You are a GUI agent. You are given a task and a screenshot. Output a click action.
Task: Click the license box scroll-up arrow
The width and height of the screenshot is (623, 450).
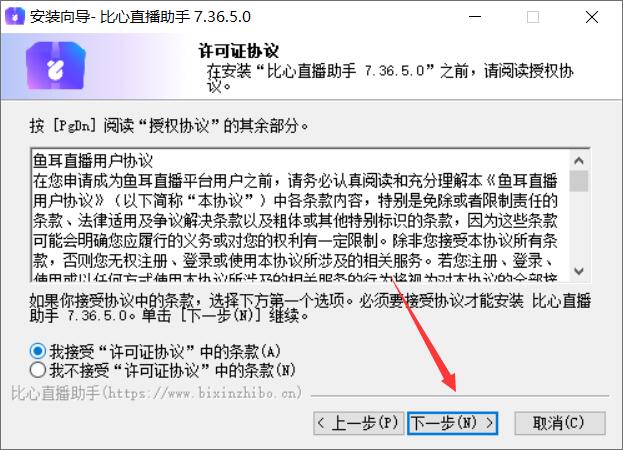(x=578, y=161)
